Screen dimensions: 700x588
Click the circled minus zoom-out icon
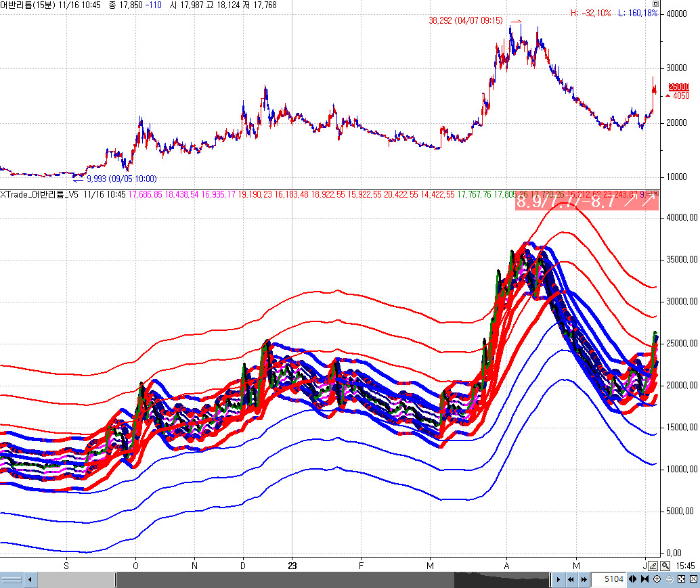[x=669, y=580]
